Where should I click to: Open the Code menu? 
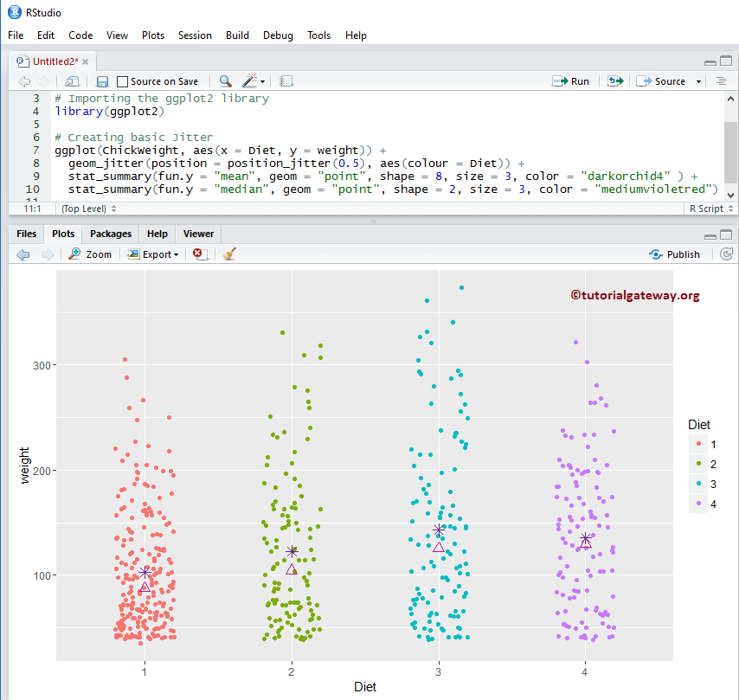pos(80,35)
